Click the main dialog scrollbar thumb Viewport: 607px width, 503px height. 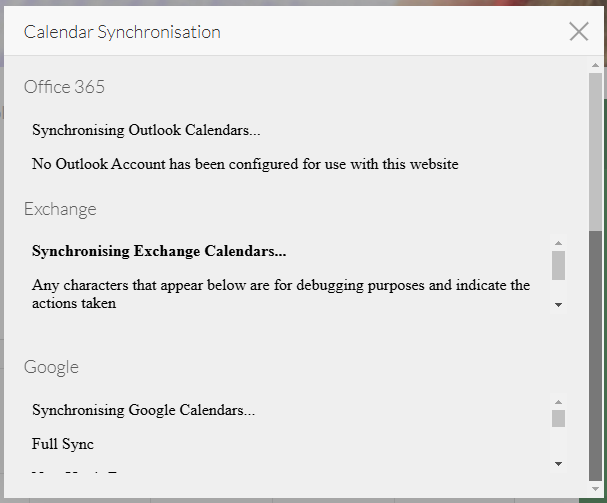(x=595, y=150)
